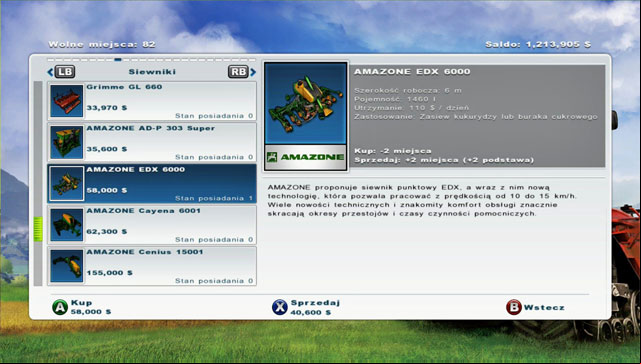This screenshot has height=364, width=641.
Task: Click the 33,970 $ price
Action: coord(107,108)
